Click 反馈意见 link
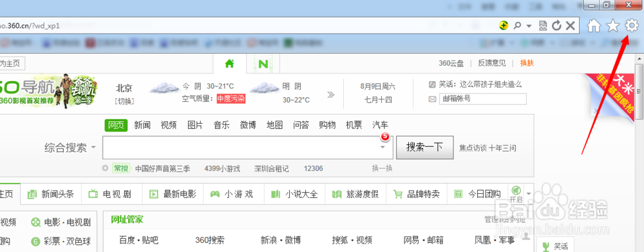Viewport: 644px width, 252px height. point(491,63)
